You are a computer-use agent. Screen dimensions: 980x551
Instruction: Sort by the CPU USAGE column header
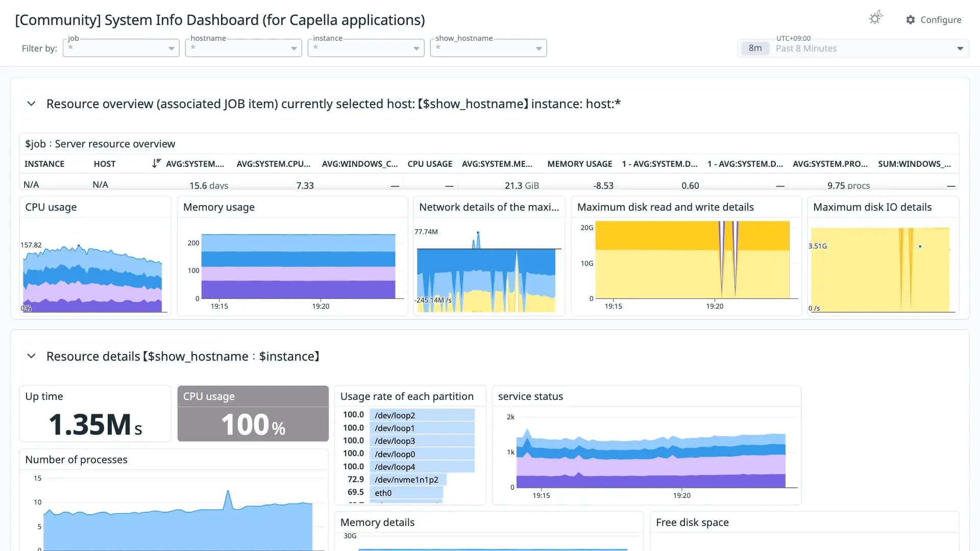point(430,164)
